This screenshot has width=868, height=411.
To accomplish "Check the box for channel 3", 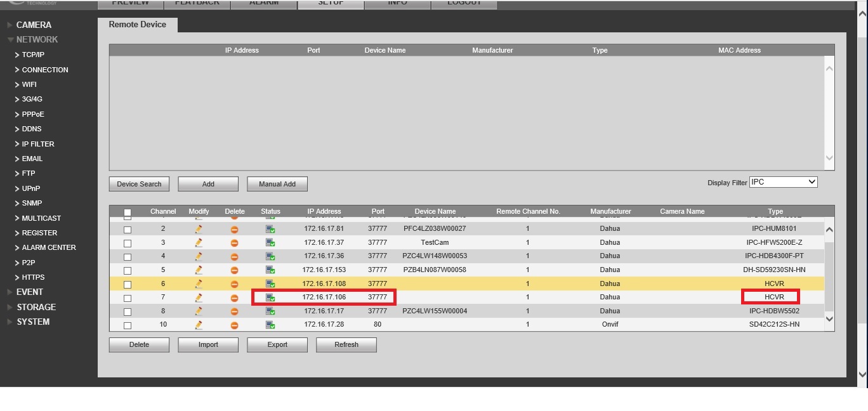I will [x=128, y=244].
